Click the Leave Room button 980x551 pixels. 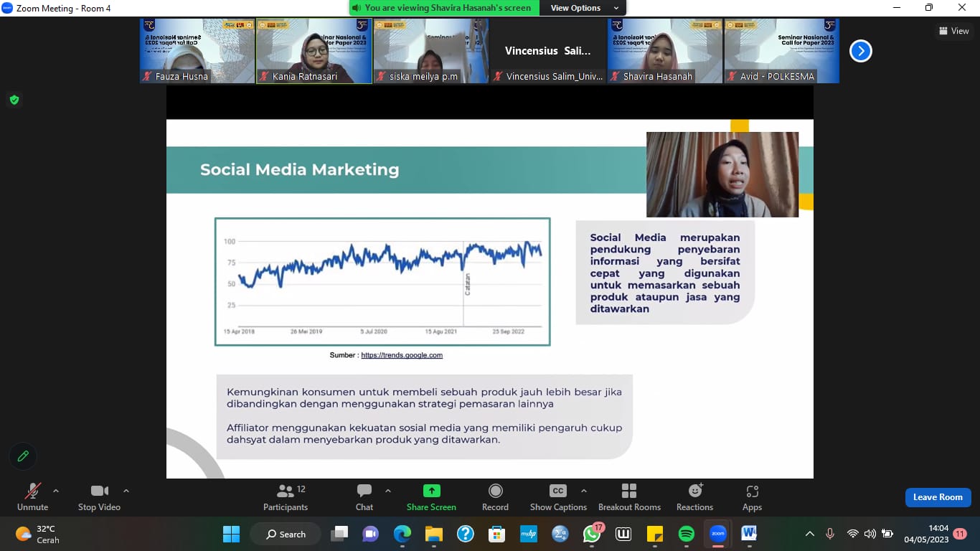[938, 497]
